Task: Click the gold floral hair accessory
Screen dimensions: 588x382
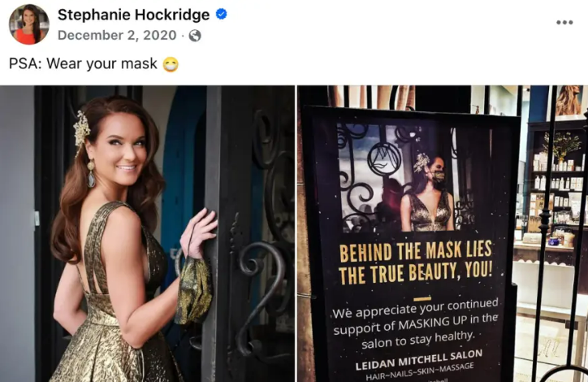Action: (x=81, y=129)
